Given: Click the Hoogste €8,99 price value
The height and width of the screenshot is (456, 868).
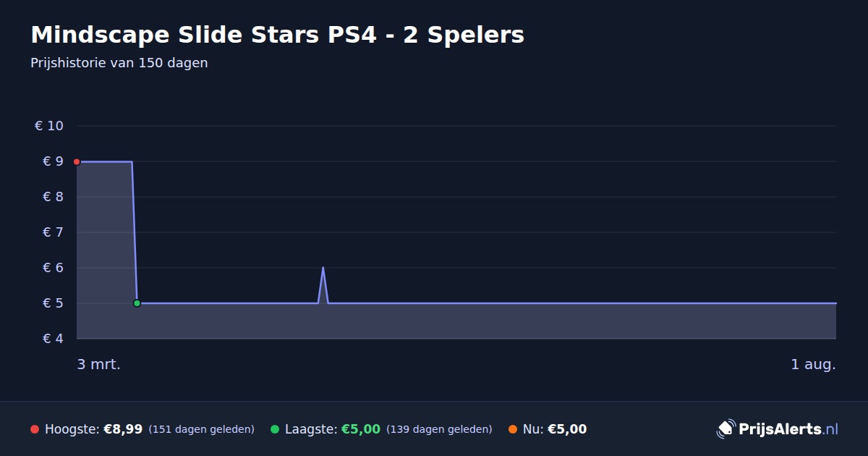Looking at the screenshot, I should pos(123,429).
